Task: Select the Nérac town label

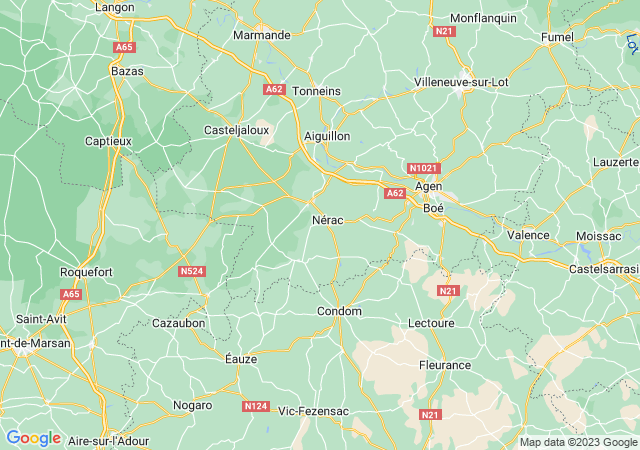Action: tap(328, 220)
